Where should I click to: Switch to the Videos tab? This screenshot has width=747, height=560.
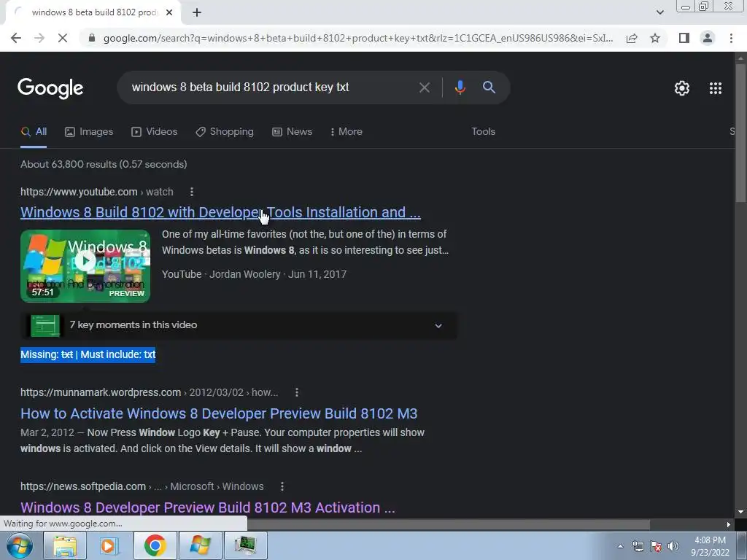click(155, 132)
